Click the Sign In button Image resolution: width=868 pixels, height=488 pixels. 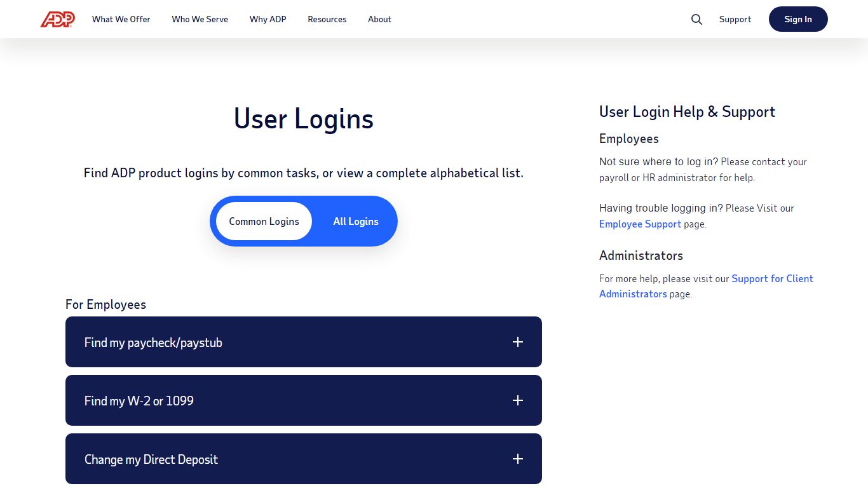[798, 19]
